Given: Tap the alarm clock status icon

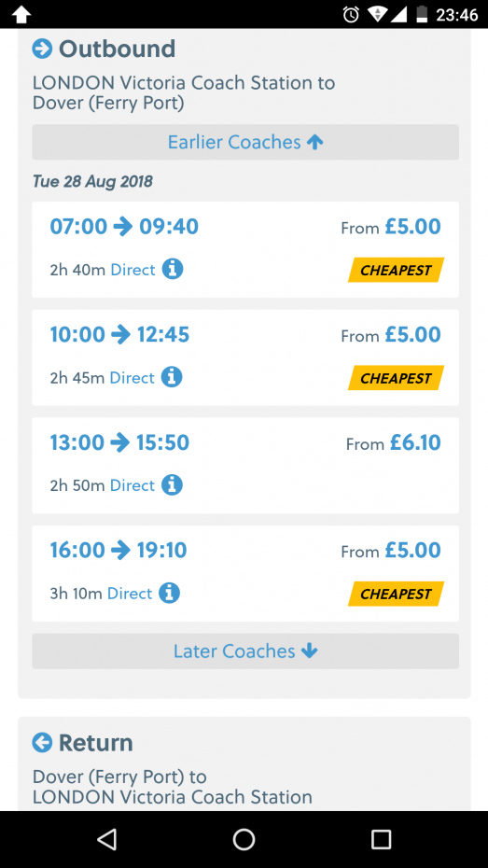Looking at the screenshot, I should [351, 14].
